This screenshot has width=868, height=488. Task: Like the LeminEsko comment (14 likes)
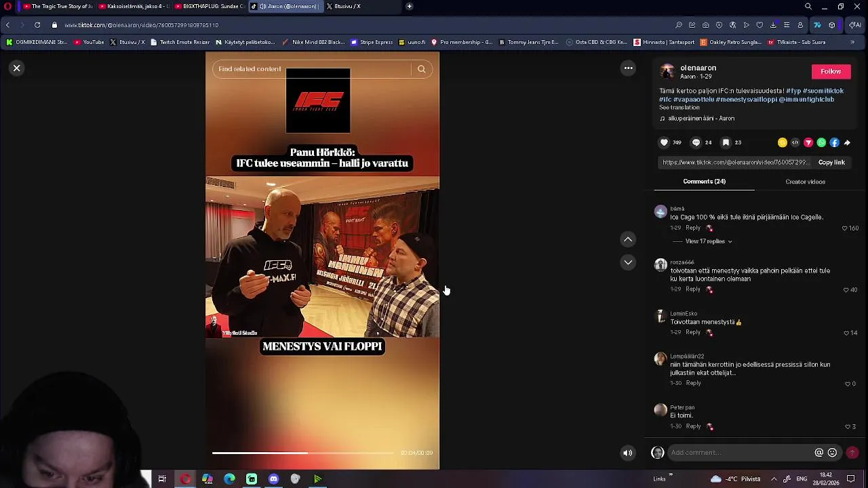click(x=846, y=333)
